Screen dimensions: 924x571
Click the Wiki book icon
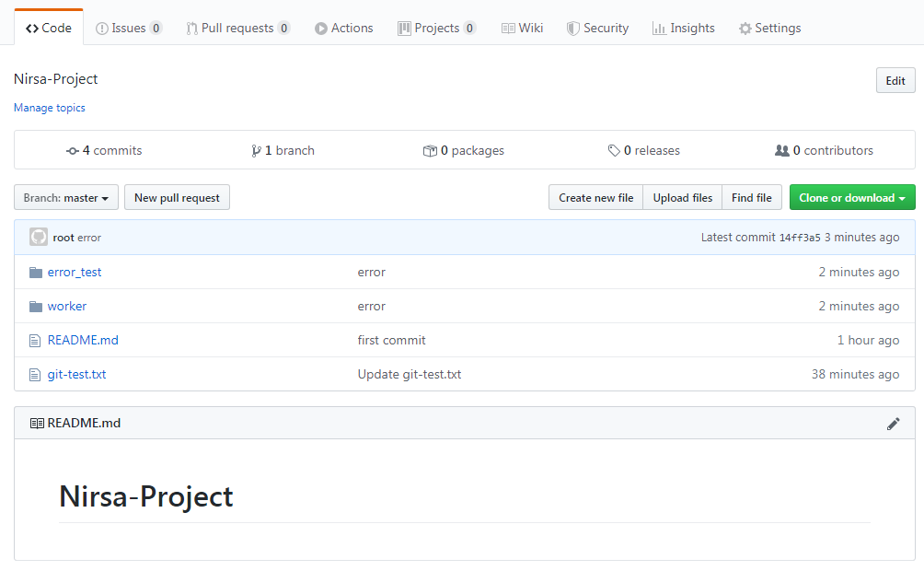pos(508,29)
